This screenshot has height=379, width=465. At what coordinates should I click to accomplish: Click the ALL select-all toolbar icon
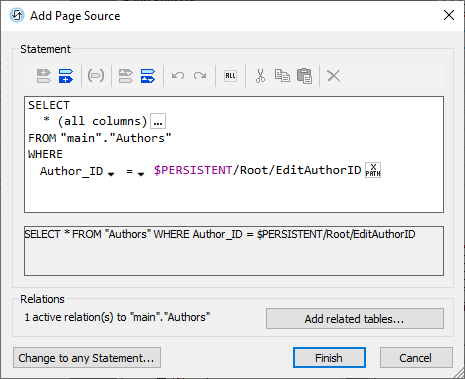[230, 76]
